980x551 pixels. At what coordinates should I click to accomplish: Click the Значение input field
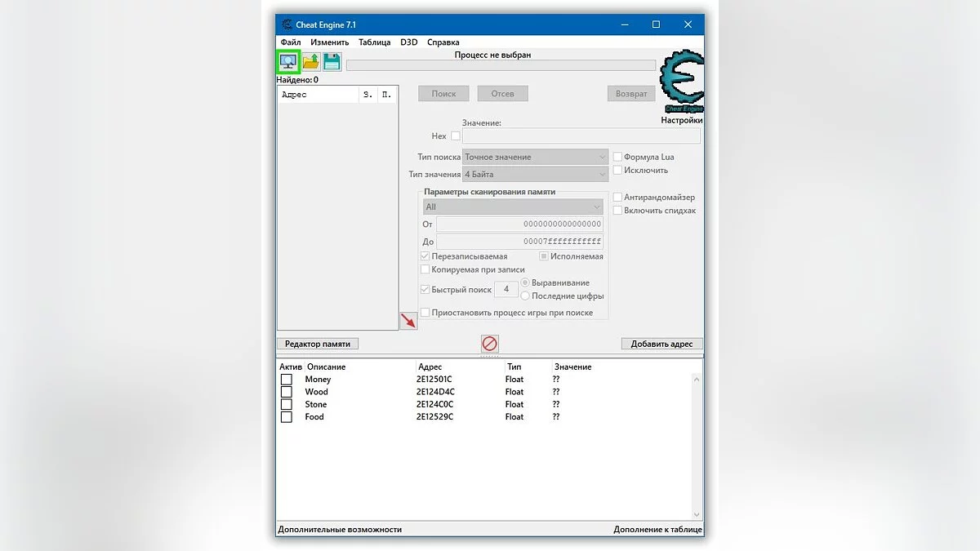click(581, 136)
